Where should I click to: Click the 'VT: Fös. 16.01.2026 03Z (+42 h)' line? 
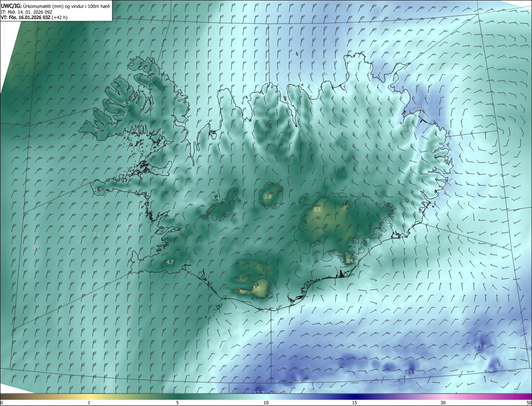click(x=34, y=17)
